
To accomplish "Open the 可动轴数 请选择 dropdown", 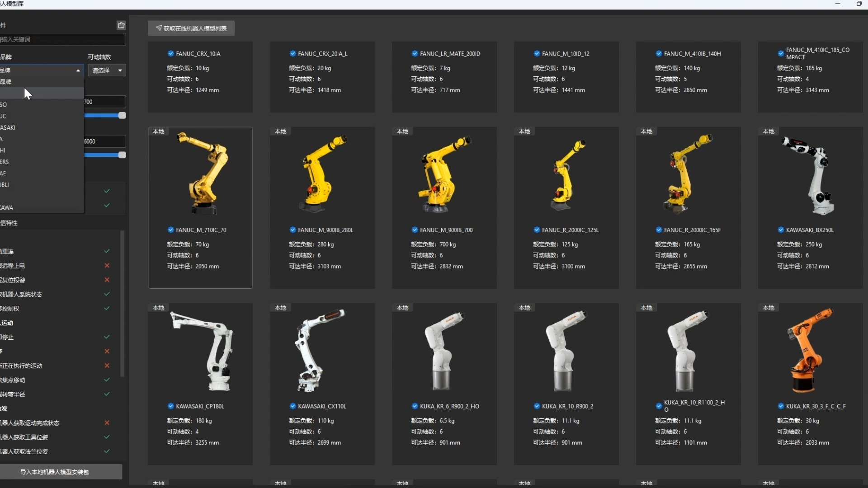I will tap(107, 70).
